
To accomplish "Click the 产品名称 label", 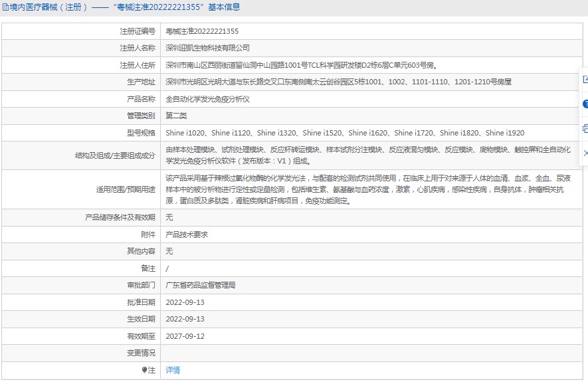I will 141,99.
